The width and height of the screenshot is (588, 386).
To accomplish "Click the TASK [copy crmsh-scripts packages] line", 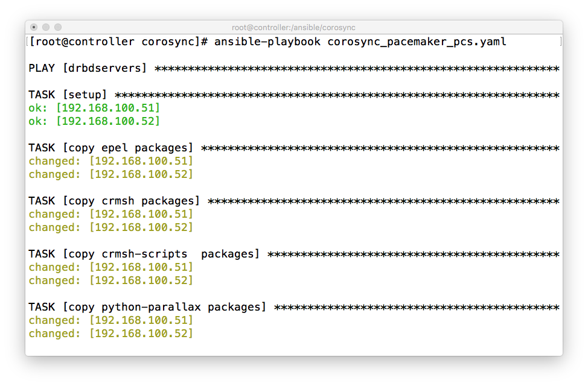I will pyautogui.click(x=294, y=254).
